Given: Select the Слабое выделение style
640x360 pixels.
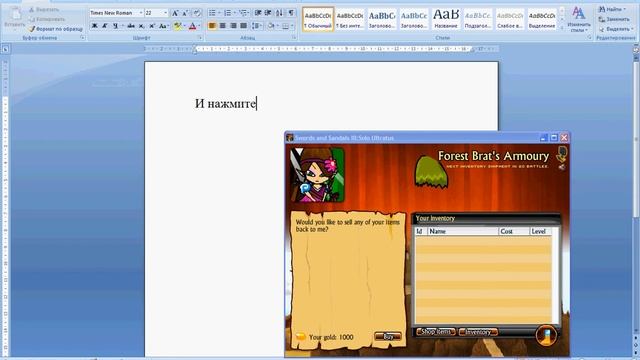Looking at the screenshot, I should click(510, 19).
